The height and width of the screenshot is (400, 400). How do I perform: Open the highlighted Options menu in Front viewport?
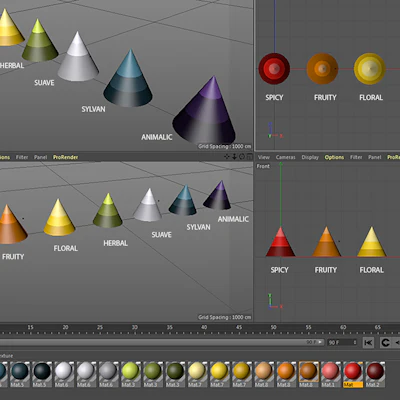coord(334,157)
